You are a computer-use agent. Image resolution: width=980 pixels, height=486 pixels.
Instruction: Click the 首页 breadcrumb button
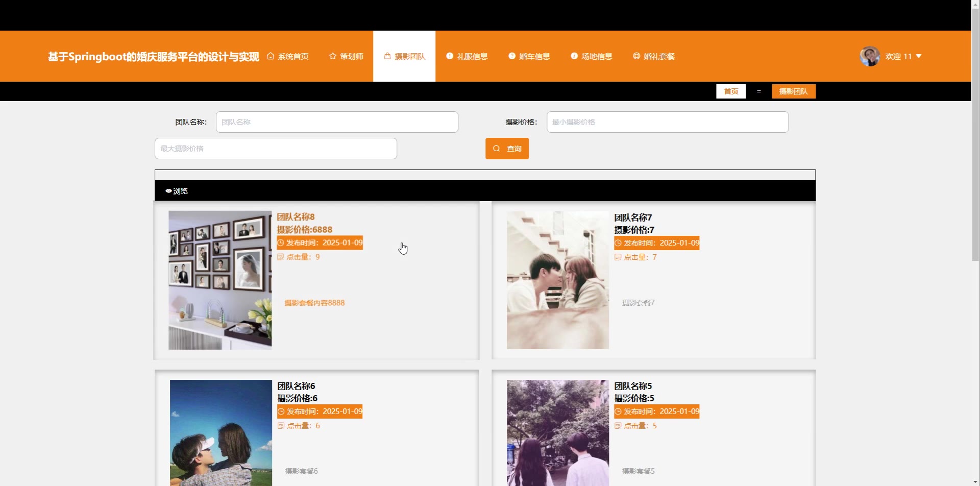pyautogui.click(x=730, y=91)
